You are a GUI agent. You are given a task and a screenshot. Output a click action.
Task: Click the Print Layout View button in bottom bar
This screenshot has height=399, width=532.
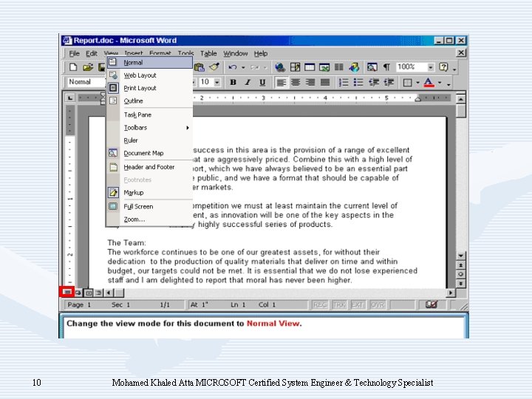(x=88, y=292)
